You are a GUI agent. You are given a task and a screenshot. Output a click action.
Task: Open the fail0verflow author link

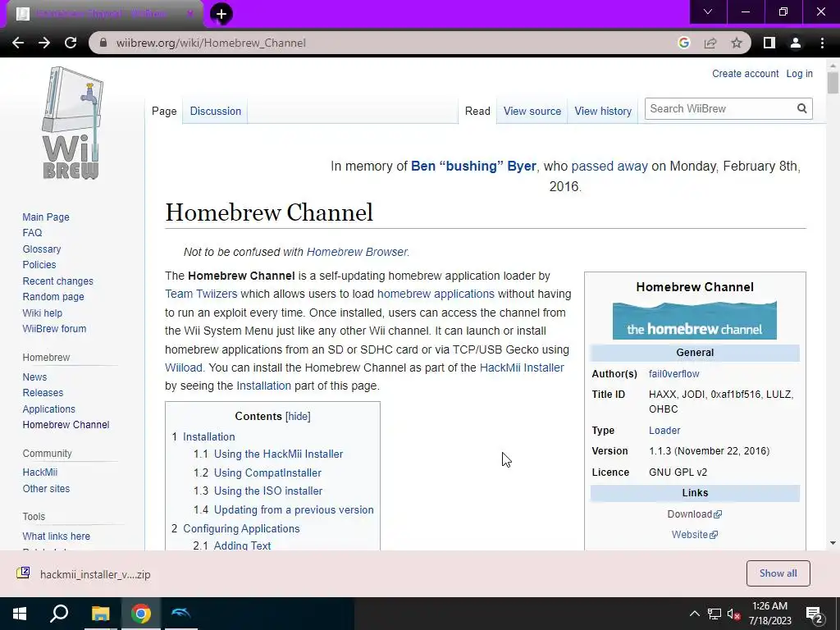674,373
